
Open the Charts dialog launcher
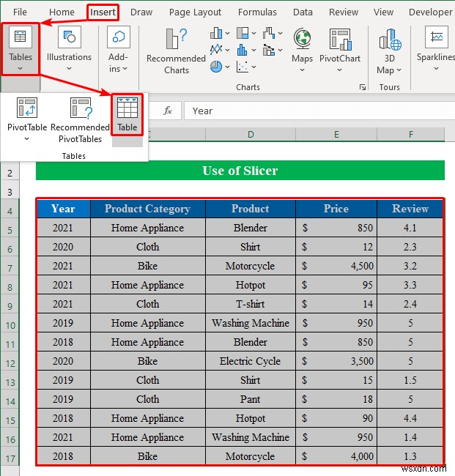point(363,87)
